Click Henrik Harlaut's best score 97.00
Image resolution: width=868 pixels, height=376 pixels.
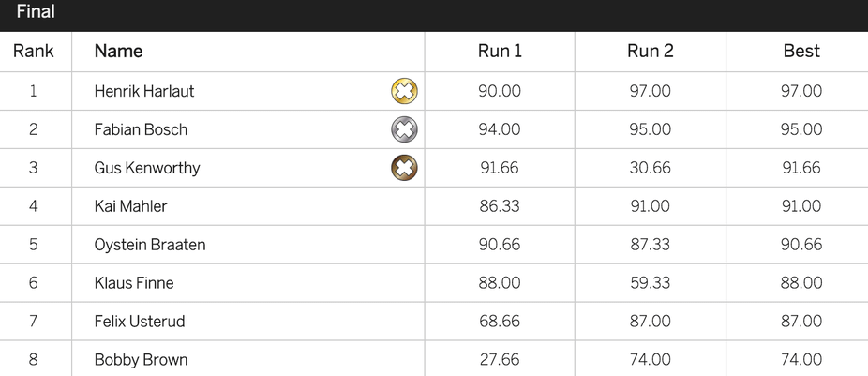801,91
